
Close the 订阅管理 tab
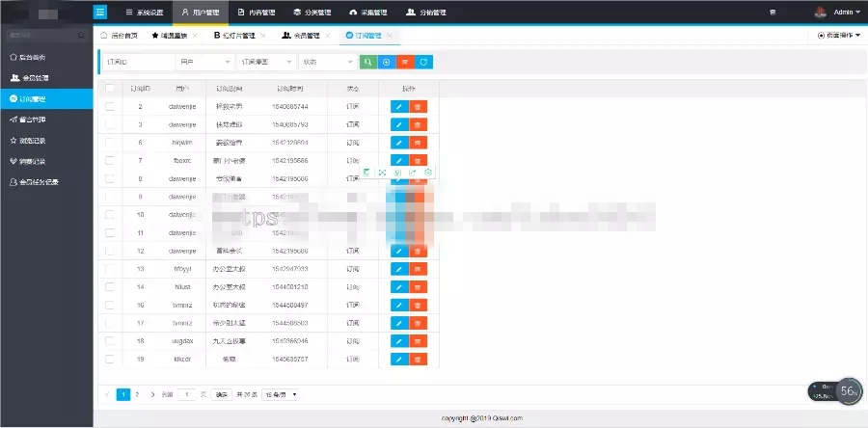point(390,36)
